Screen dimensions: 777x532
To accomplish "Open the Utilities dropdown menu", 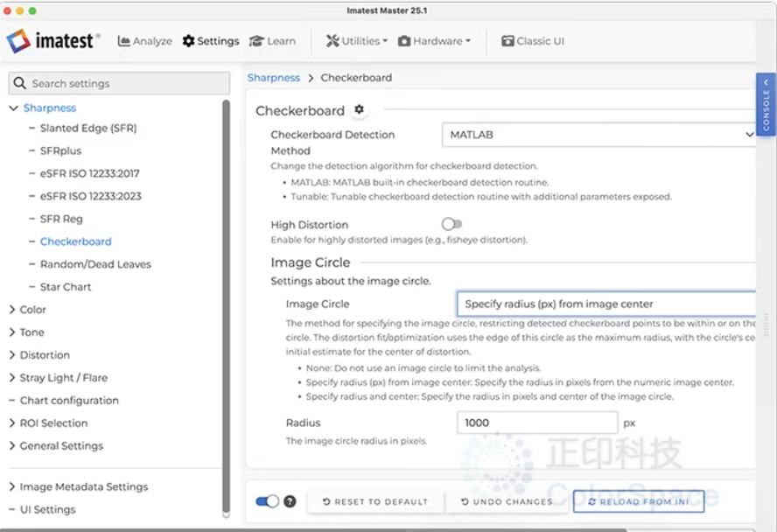I will [357, 41].
